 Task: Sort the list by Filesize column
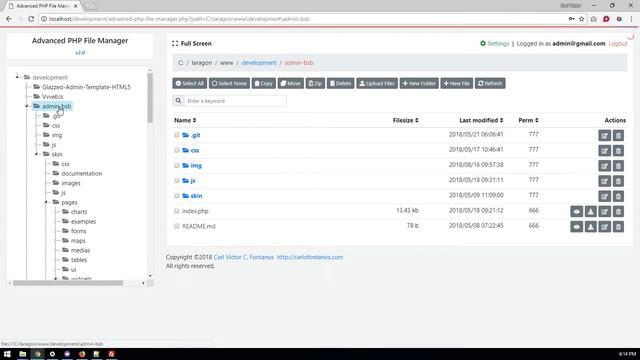pos(405,120)
